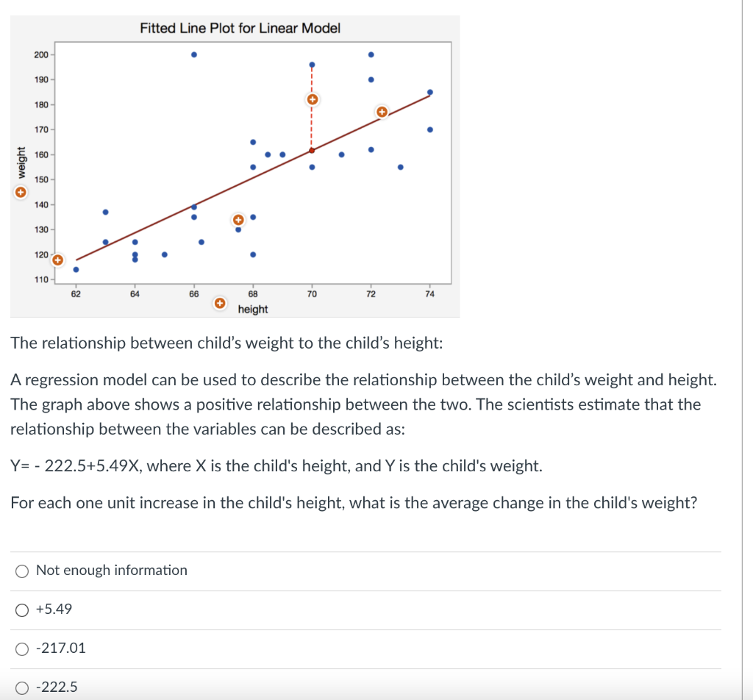Select the -217.01 radio button
This screenshot has height=700, width=753.
(22, 648)
